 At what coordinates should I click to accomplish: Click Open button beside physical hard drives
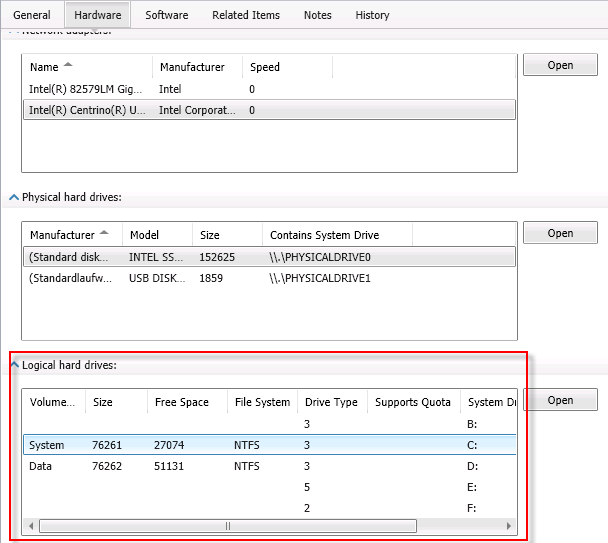coord(560,233)
